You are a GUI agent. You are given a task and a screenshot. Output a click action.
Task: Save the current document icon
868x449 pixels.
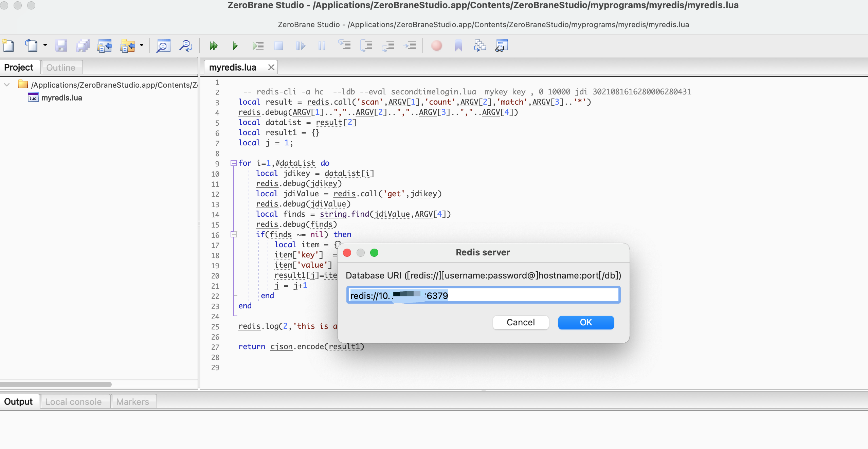click(x=61, y=46)
